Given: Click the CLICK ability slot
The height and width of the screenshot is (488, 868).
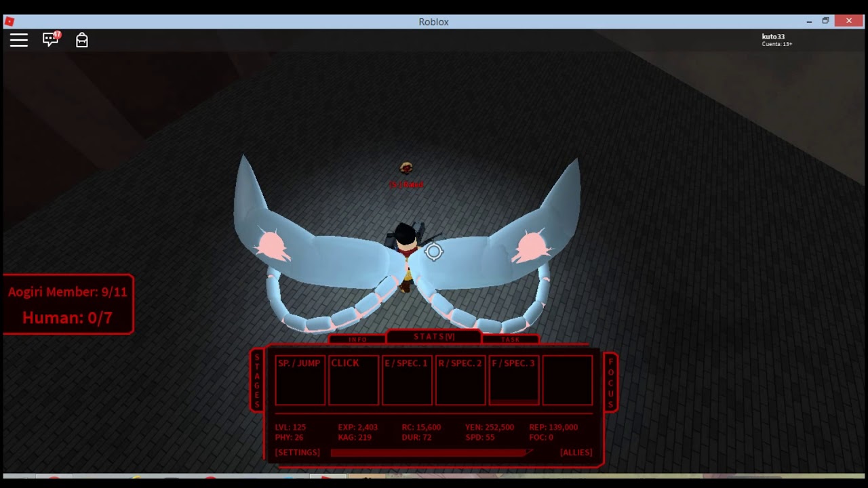Looking at the screenshot, I should tap(353, 380).
